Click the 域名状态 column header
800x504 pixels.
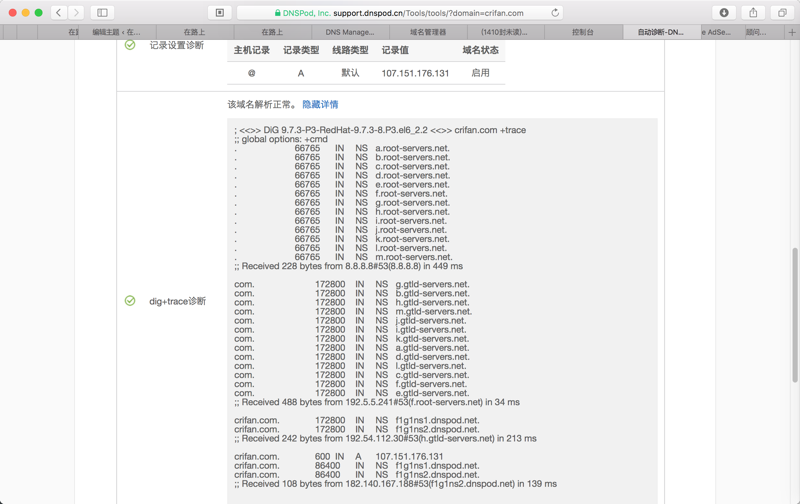[480, 50]
